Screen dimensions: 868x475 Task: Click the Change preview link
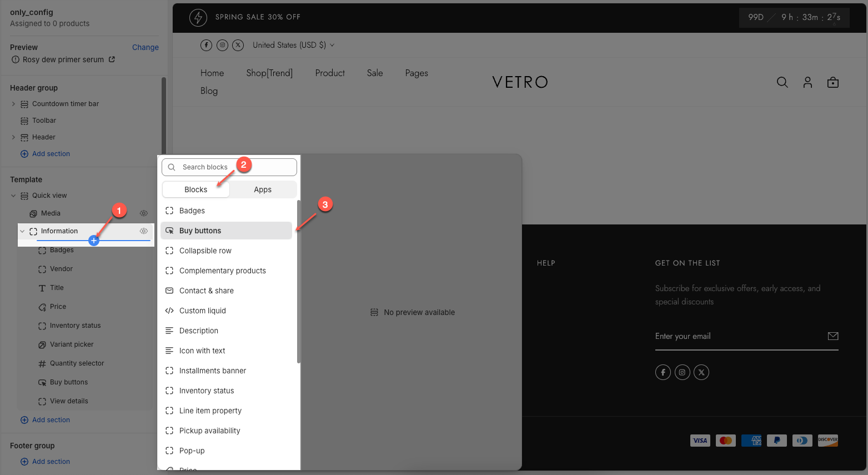point(145,47)
